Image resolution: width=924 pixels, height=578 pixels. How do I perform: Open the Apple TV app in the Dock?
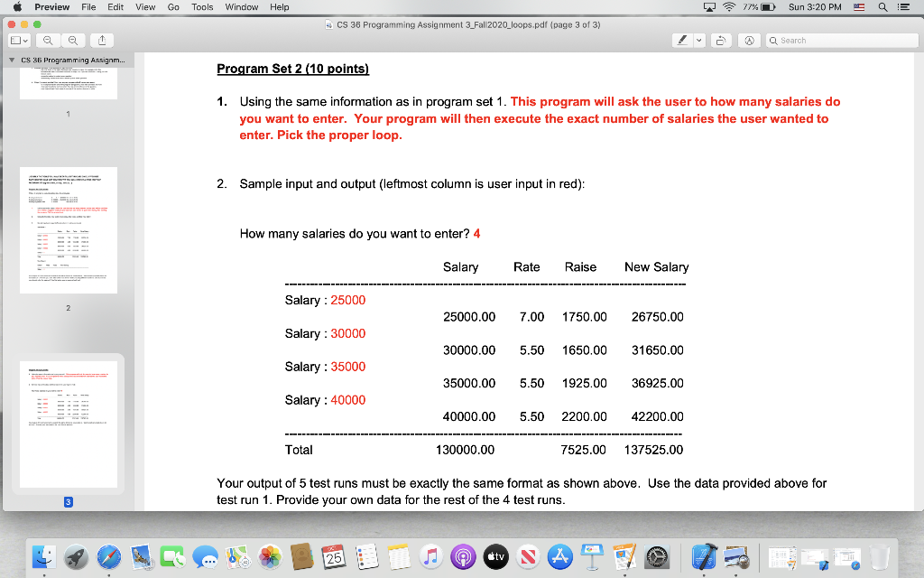click(495, 556)
